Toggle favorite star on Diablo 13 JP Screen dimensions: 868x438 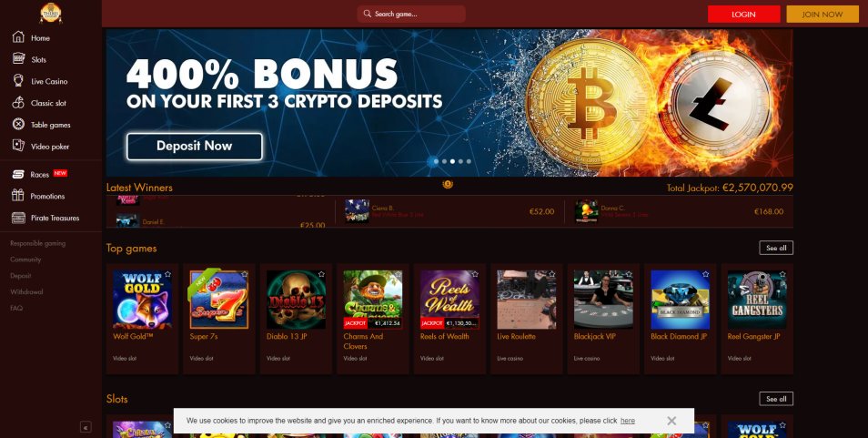(x=321, y=274)
